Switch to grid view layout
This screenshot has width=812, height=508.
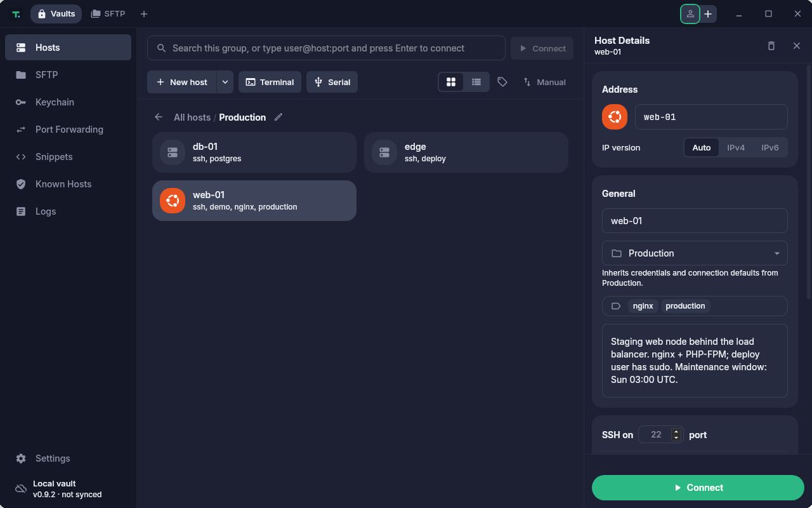pyautogui.click(x=451, y=82)
